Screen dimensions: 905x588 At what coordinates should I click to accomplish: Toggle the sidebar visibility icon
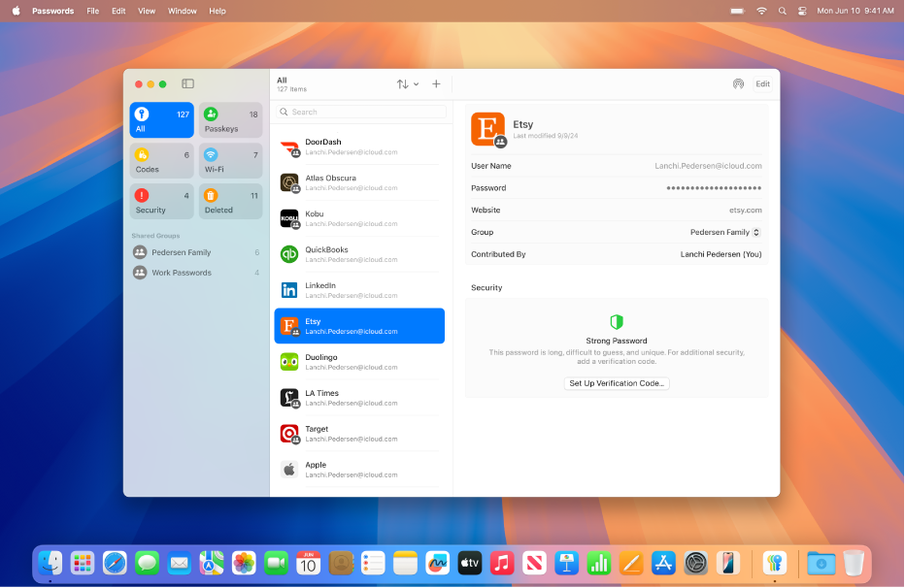point(186,83)
